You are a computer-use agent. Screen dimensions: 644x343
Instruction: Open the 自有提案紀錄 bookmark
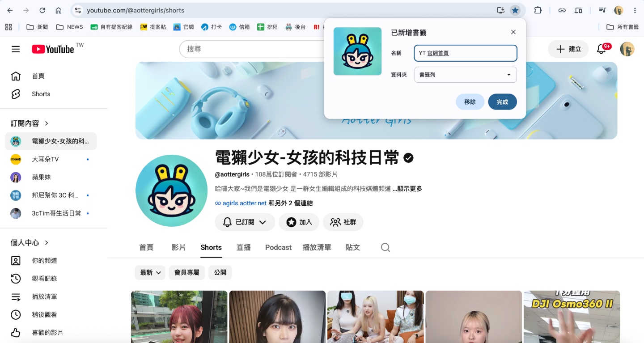click(x=112, y=27)
